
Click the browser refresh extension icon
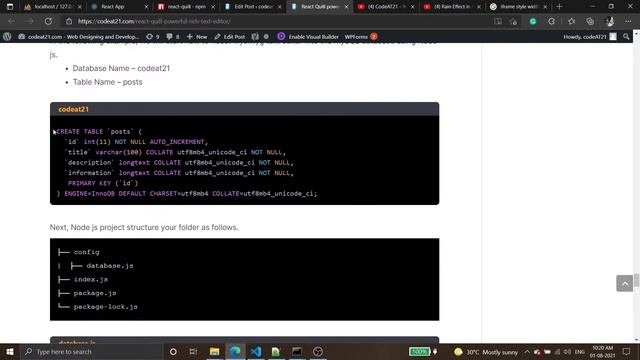pyautogui.click(x=551, y=21)
